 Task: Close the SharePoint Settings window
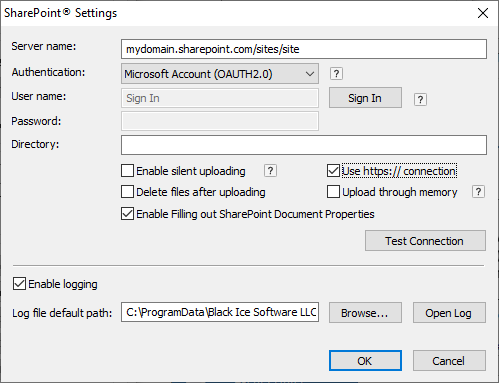point(483,13)
